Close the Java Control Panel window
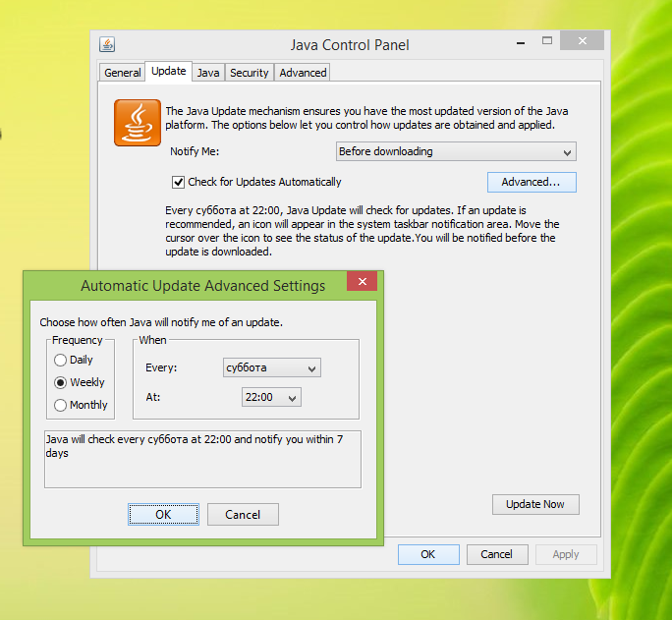Viewport: 672px width, 620px height. (x=583, y=40)
